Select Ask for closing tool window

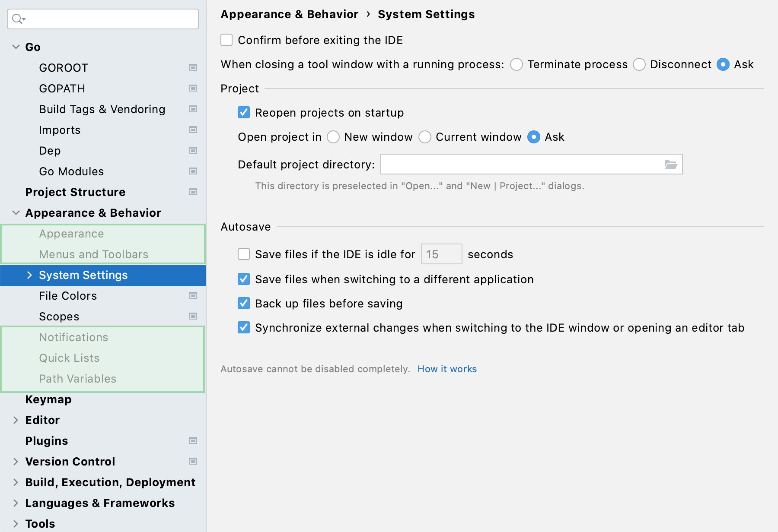tap(723, 64)
